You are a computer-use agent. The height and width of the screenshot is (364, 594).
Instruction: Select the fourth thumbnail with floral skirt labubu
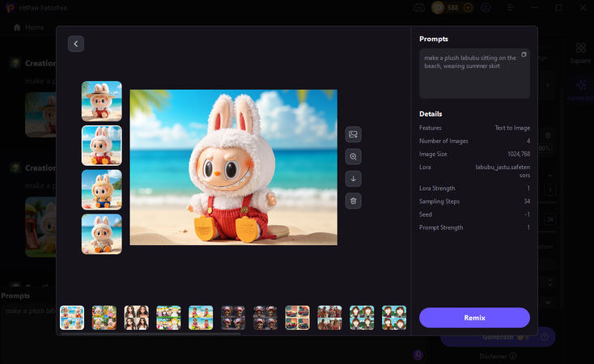[x=101, y=234]
